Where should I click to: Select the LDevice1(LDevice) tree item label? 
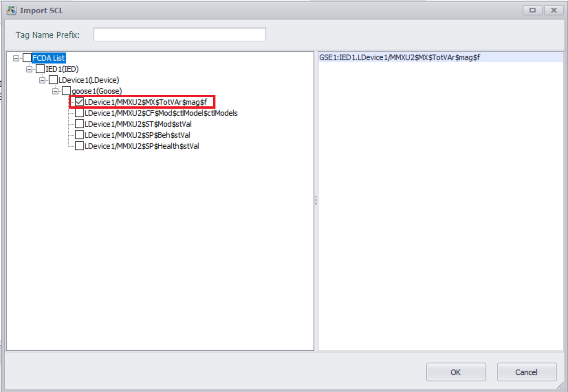point(88,80)
